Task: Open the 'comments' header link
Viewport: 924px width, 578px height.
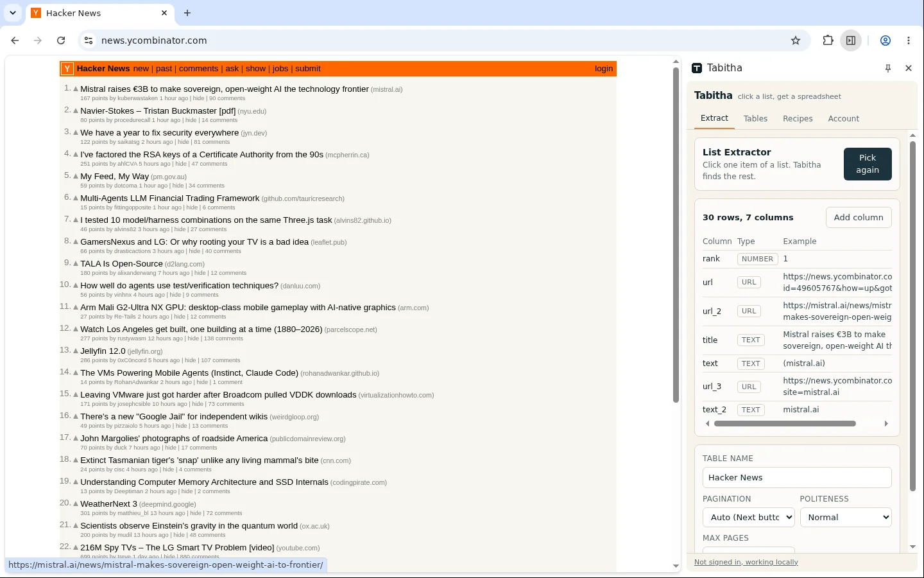Action: 198,69
